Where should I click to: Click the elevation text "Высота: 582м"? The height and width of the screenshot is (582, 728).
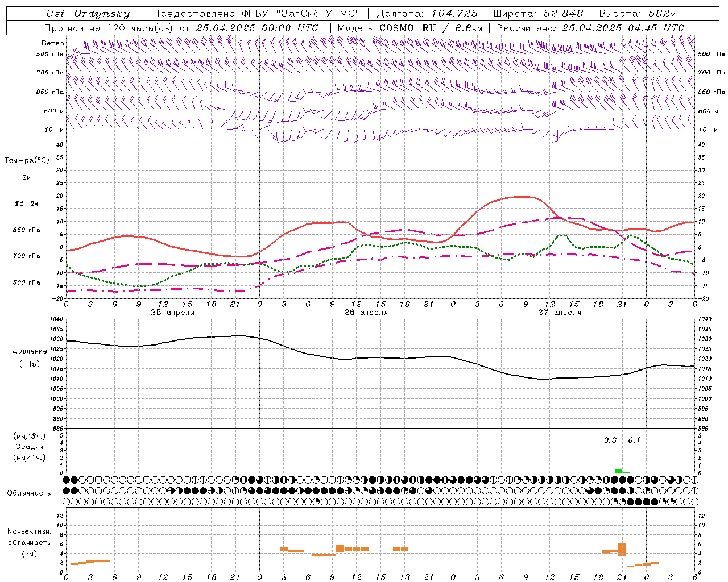tap(637, 14)
